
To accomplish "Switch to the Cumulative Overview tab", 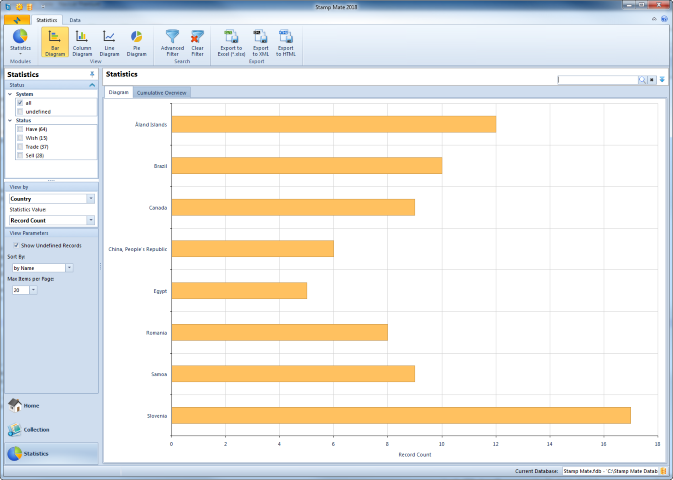I will coord(162,92).
